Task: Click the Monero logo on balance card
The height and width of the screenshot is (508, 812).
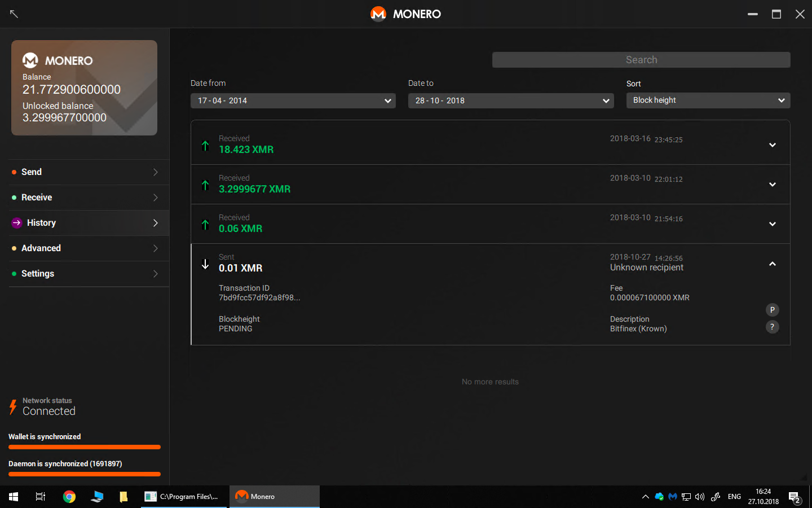Action: click(30, 60)
